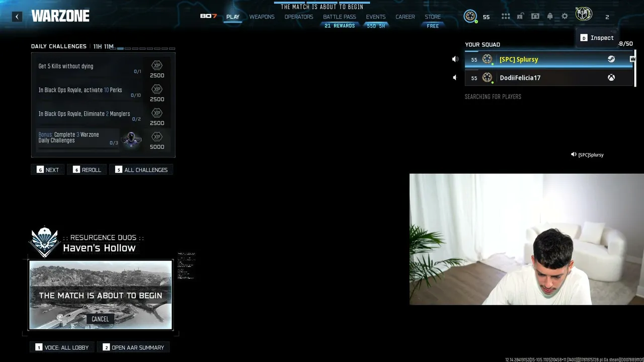
Task: Click the Inspect button
Action: pyautogui.click(x=597, y=38)
